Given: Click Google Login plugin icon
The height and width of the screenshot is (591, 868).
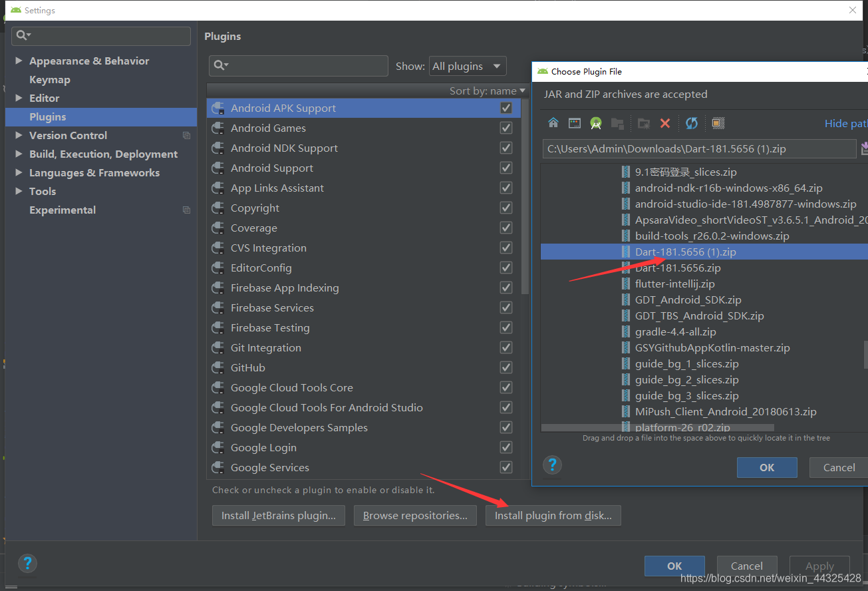Looking at the screenshot, I should tap(217, 448).
